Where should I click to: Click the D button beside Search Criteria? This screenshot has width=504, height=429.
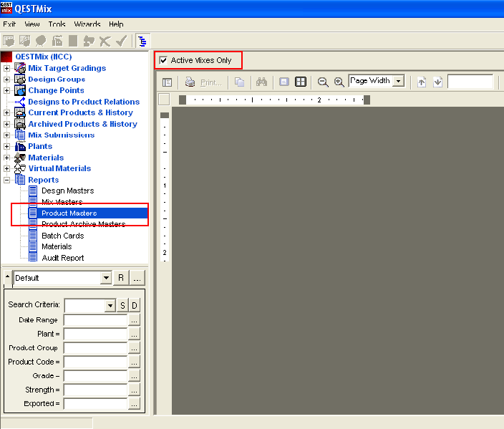[x=135, y=306]
